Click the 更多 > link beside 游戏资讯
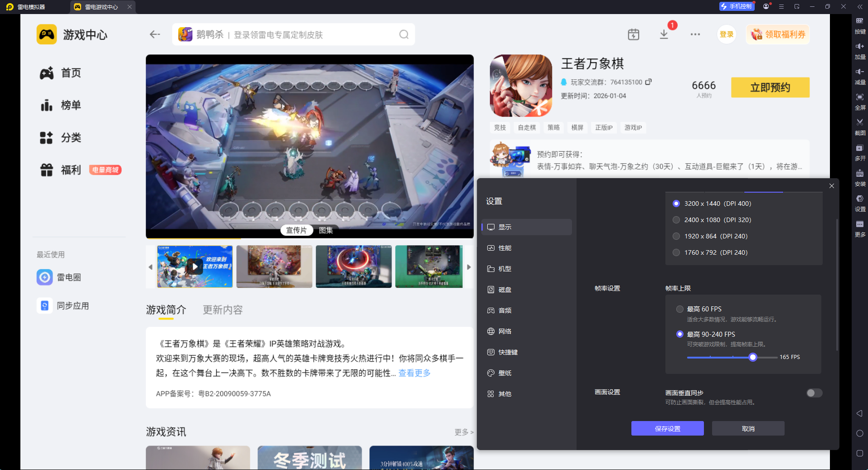Viewport: 868px width, 470px height. (464, 432)
